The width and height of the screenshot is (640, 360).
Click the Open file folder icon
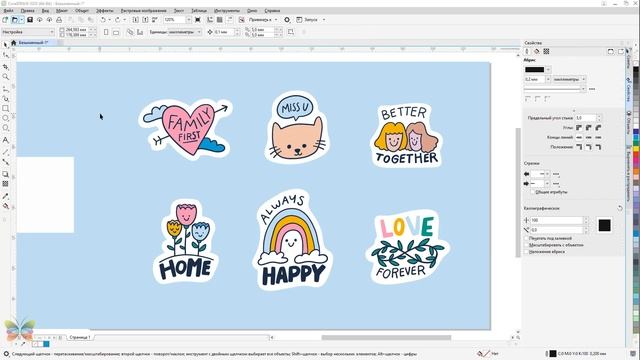15,20
